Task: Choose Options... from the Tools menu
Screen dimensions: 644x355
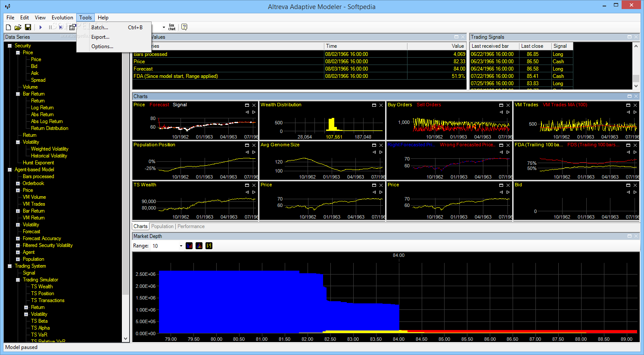Action: [114, 46]
